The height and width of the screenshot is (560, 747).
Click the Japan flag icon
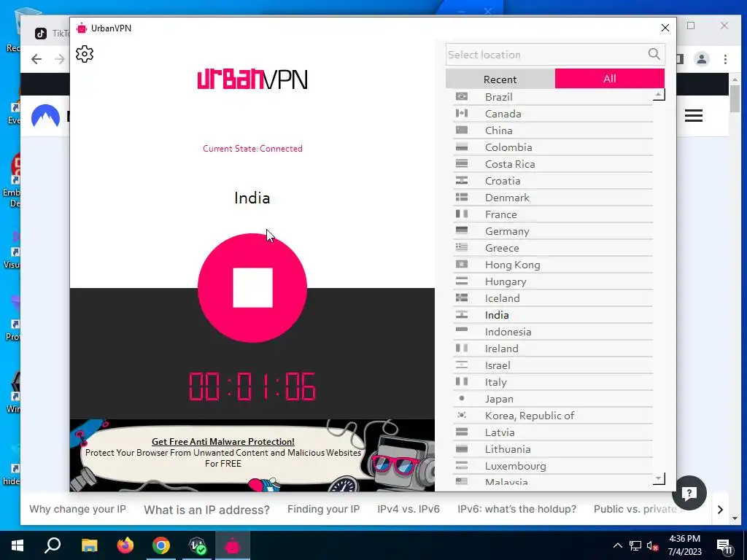[462, 398]
